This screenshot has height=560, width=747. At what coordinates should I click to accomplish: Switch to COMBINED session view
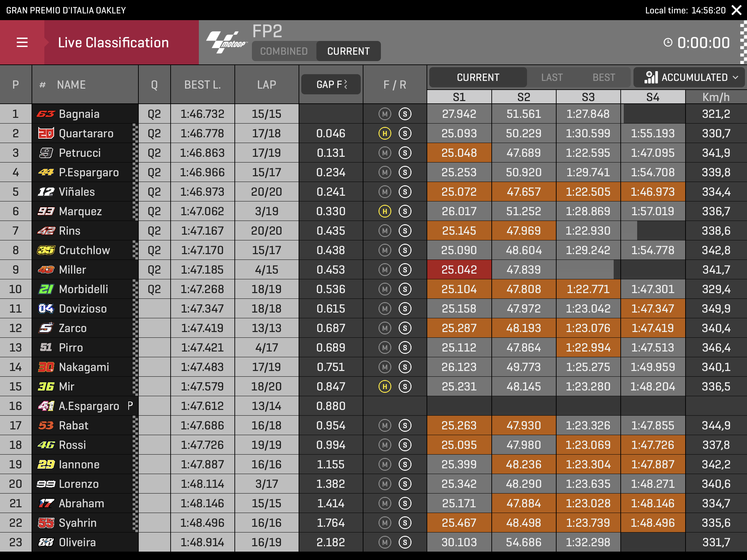coord(284,51)
